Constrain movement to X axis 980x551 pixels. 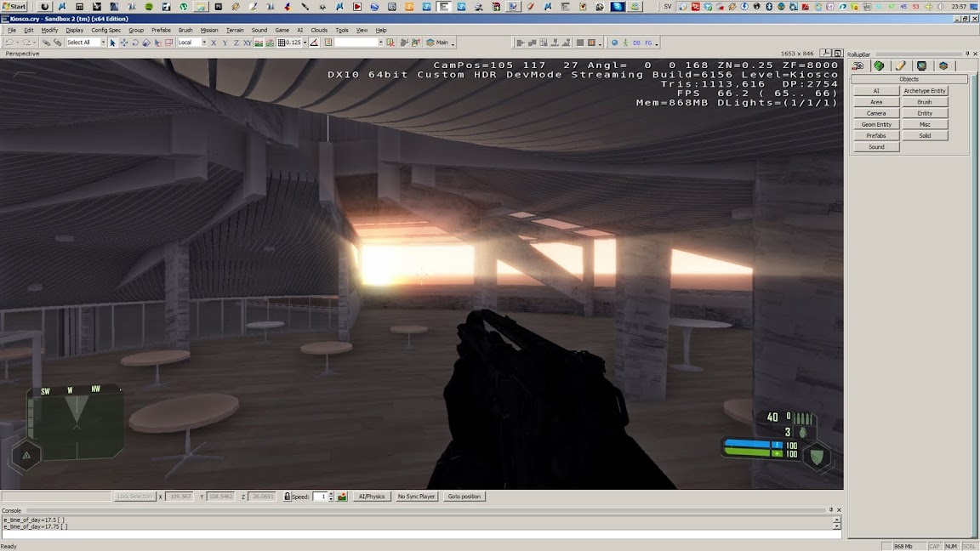click(x=214, y=43)
